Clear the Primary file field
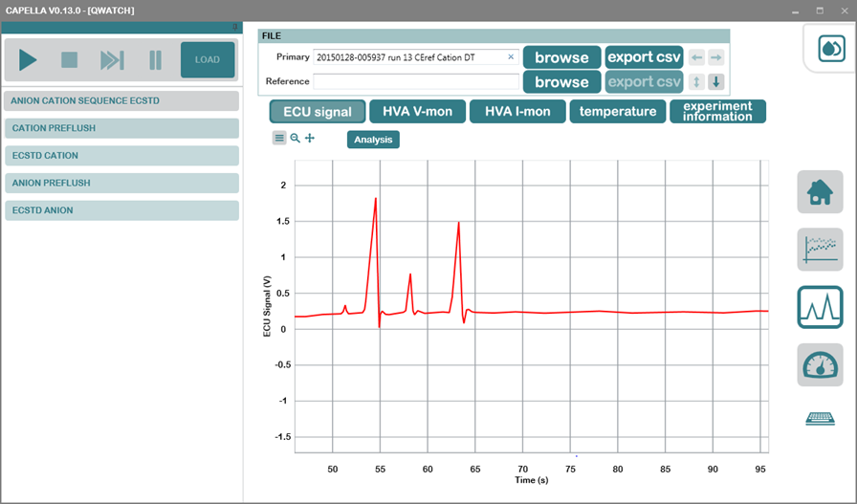 (x=511, y=56)
